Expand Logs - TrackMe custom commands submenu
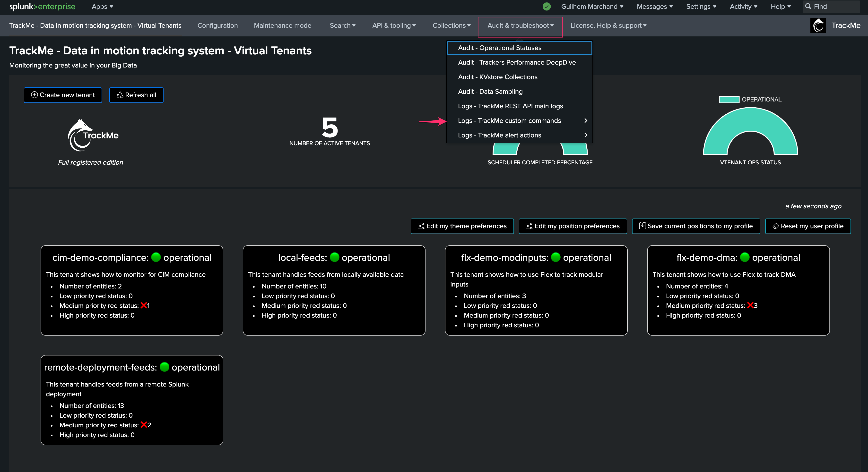868x472 pixels. pos(586,120)
